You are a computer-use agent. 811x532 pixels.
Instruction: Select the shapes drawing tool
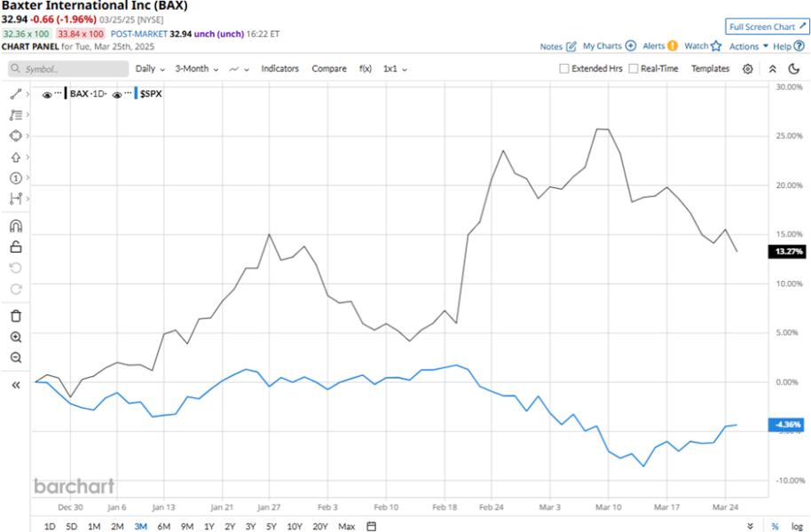[x=15, y=136]
